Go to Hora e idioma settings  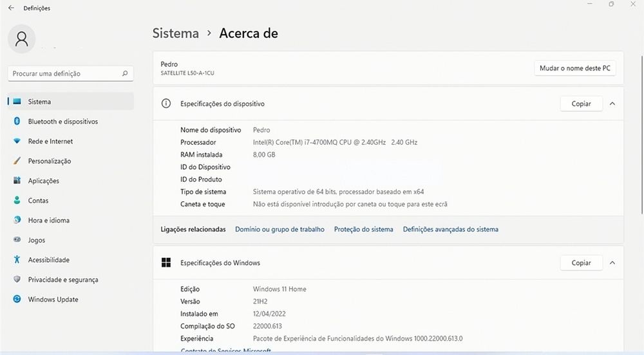coord(48,221)
